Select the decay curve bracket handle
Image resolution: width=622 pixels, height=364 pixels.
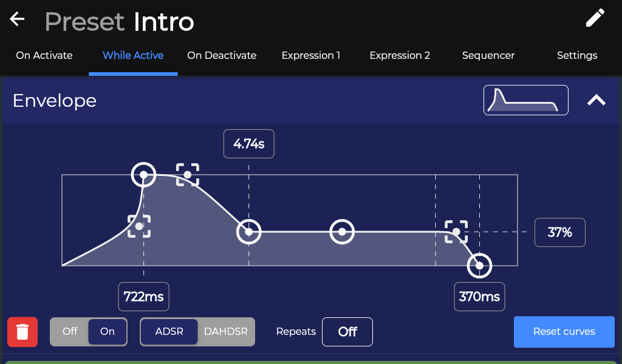tap(188, 175)
